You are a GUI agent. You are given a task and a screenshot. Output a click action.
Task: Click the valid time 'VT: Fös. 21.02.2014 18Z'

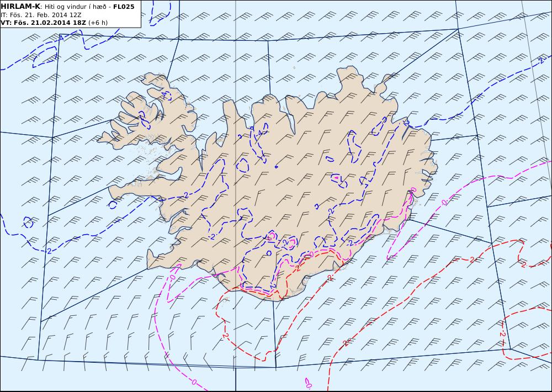click(x=44, y=23)
